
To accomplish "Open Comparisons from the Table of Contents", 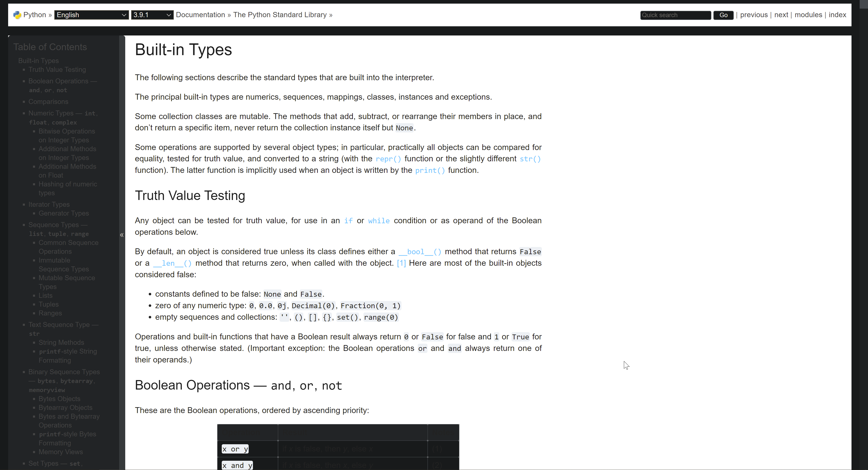I will click(48, 101).
